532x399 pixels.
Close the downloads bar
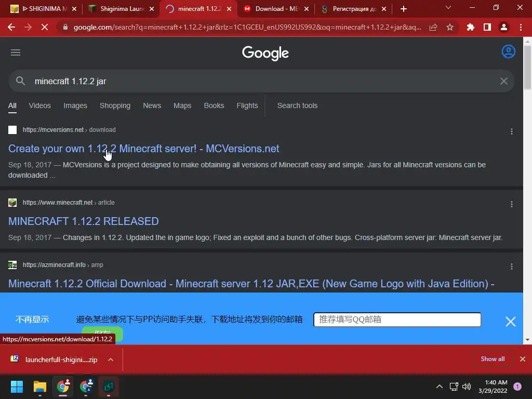tap(523, 359)
